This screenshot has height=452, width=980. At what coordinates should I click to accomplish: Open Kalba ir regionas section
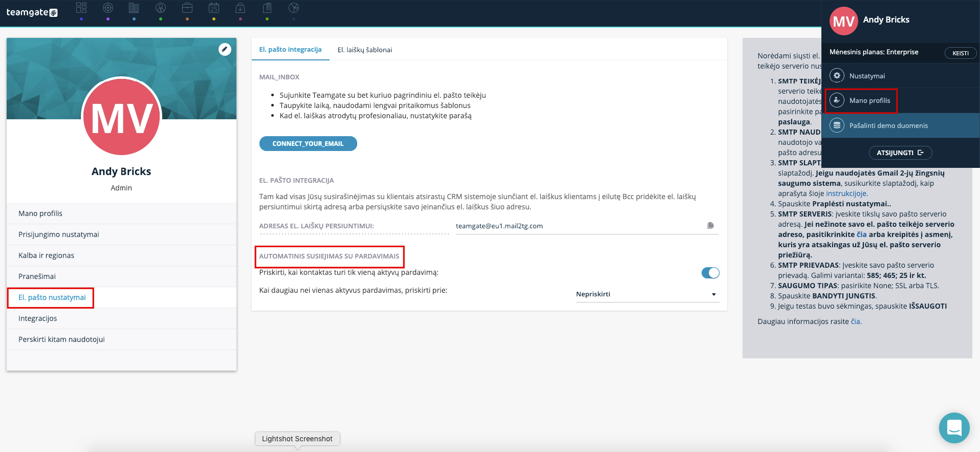click(122, 255)
